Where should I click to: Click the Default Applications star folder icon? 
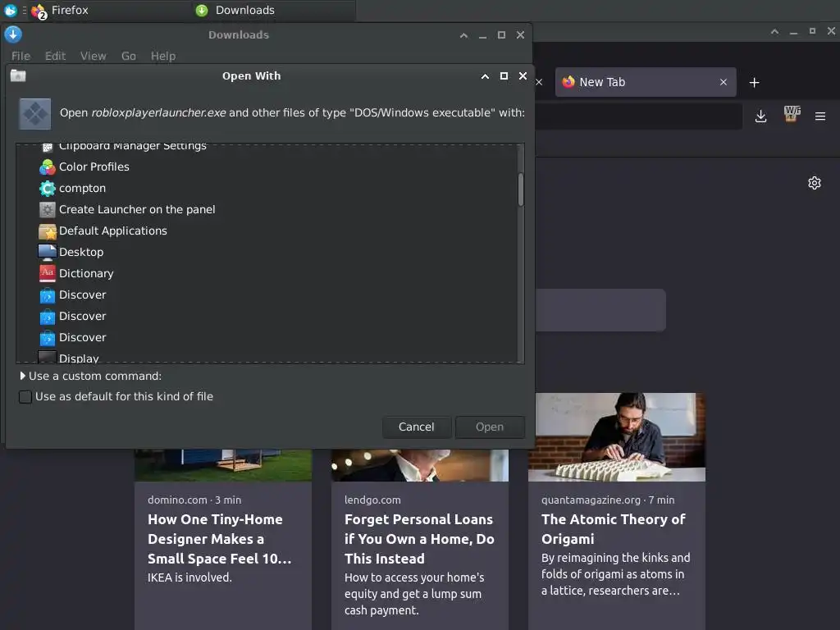(47, 231)
